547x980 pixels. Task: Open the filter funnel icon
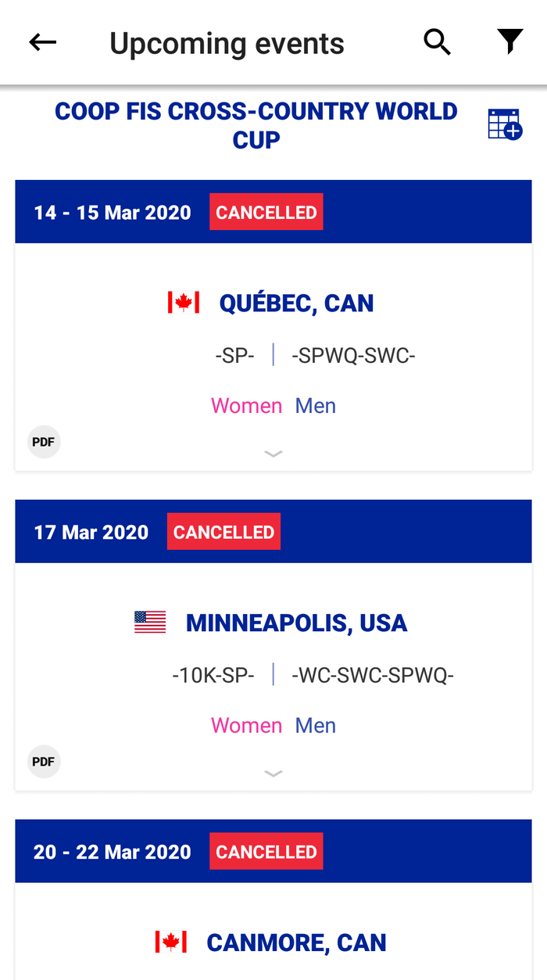(x=510, y=41)
